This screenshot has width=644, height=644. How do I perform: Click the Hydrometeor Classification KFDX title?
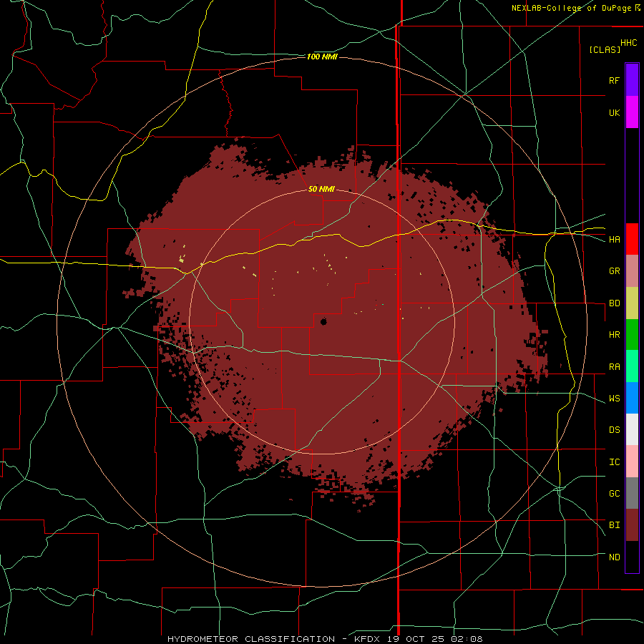(x=325, y=639)
